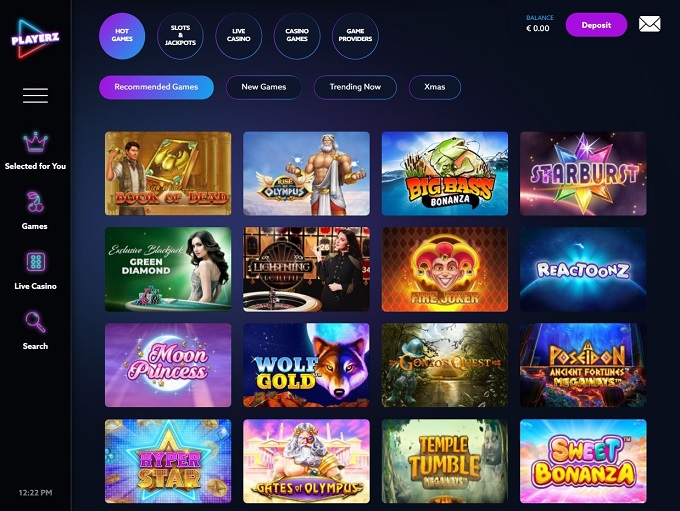Open the Game Providers category
680x511 pixels.
[x=355, y=36]
